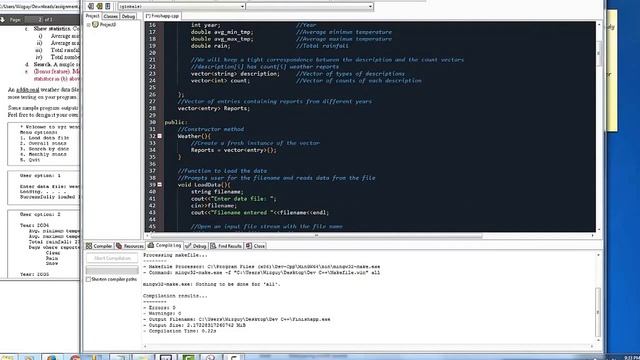640x360 pixels.
Task: Show the Find Results tab
Action: pyautogui.click(x=226, y=246)
